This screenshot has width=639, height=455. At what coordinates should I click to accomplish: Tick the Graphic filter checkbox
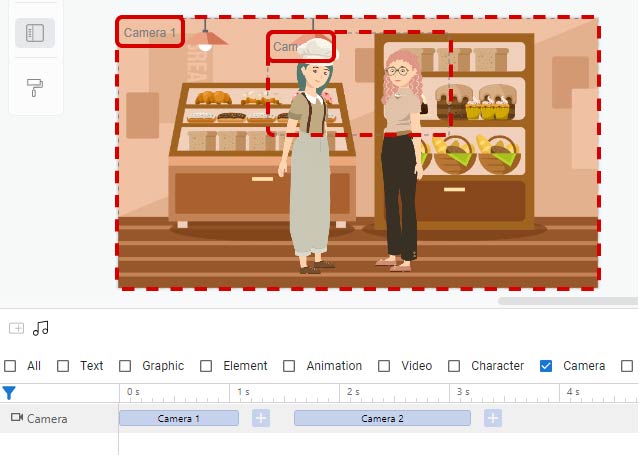pyautogui.click(x=125, y=366)
